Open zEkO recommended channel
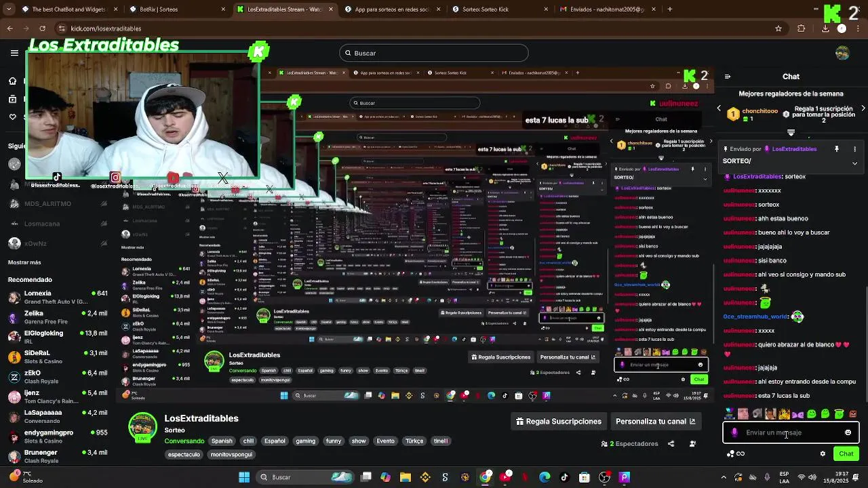The width and height of the screenshot is (868, 488). [58, 377]
